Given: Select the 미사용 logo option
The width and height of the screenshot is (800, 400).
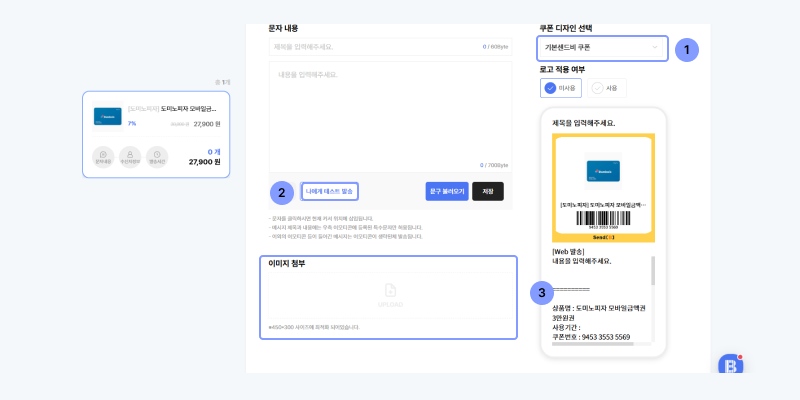Looking at the screenshot, I should tap(562, 88).
